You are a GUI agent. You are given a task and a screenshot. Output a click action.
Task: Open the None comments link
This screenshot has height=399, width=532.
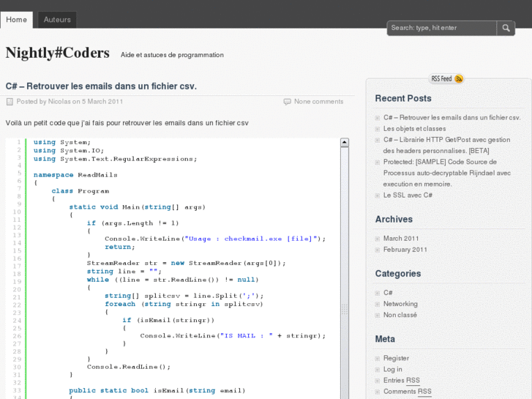318,102
